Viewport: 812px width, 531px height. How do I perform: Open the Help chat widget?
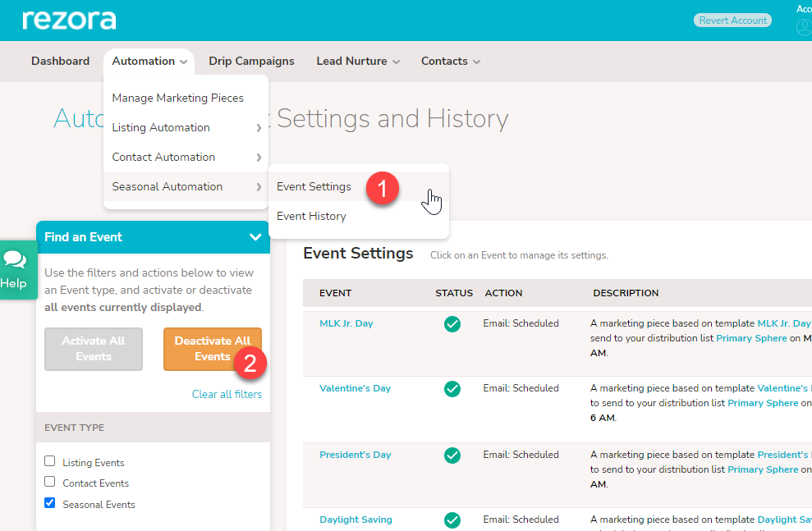point(18,270)
